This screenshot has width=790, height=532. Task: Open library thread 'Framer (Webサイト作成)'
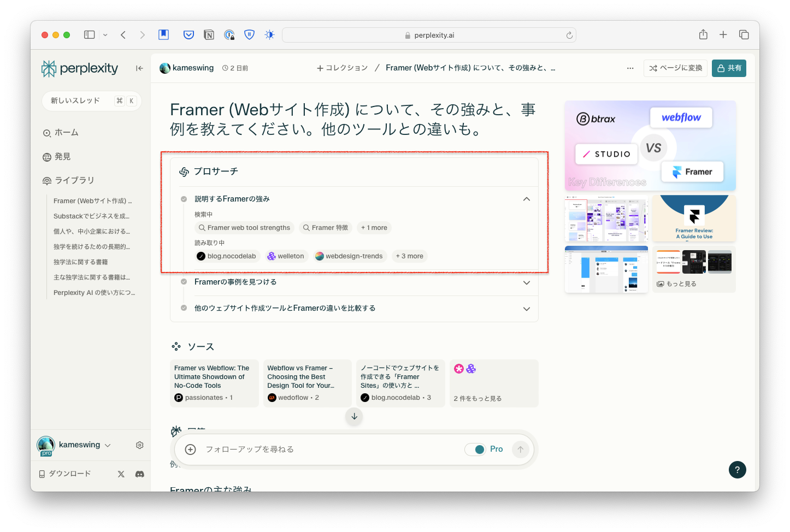tap(93, 201)
